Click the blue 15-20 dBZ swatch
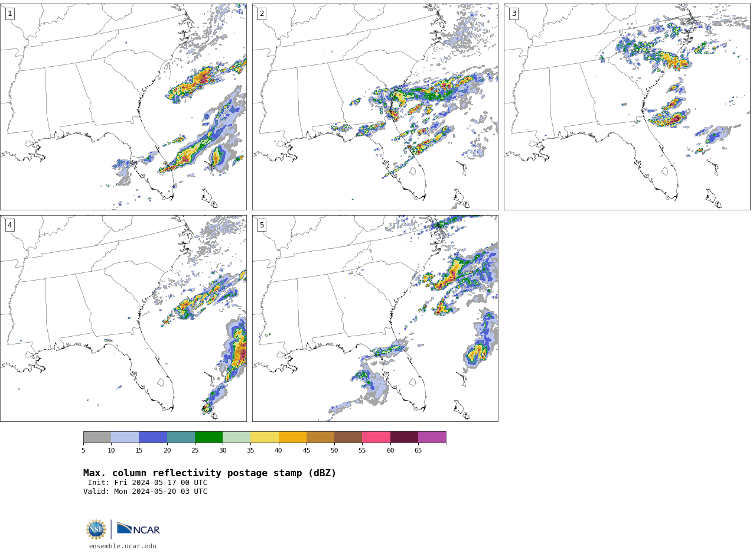The image size is (756, 553). 153,437
